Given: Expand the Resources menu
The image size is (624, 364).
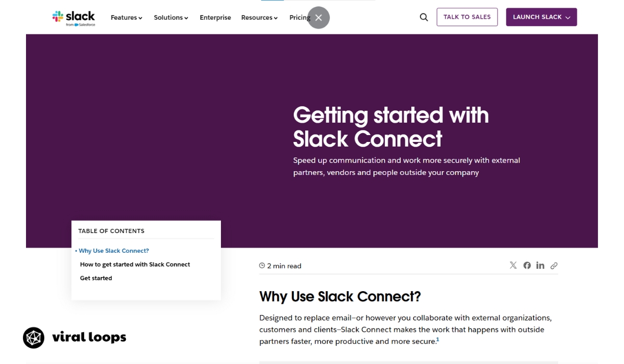Looking at the screenshot, I should point(259,18).
